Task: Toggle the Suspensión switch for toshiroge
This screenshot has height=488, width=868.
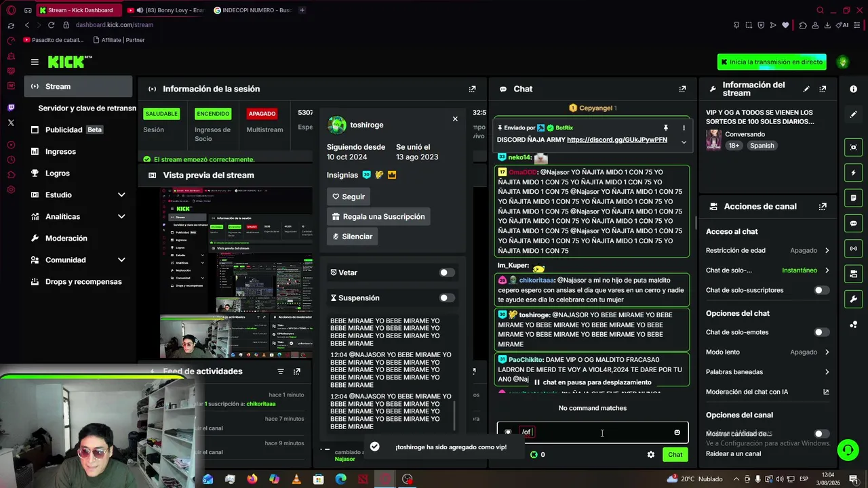Action: pos(447,298)
